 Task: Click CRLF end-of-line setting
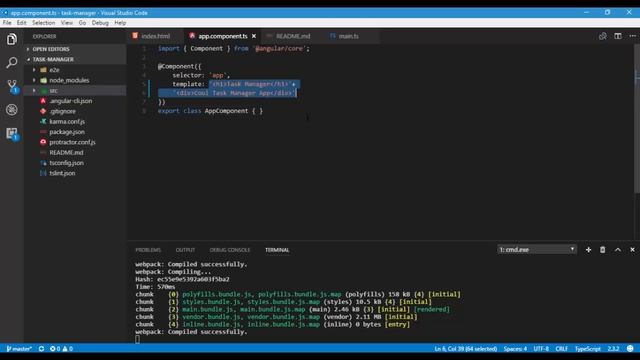[x=562, y=349]
